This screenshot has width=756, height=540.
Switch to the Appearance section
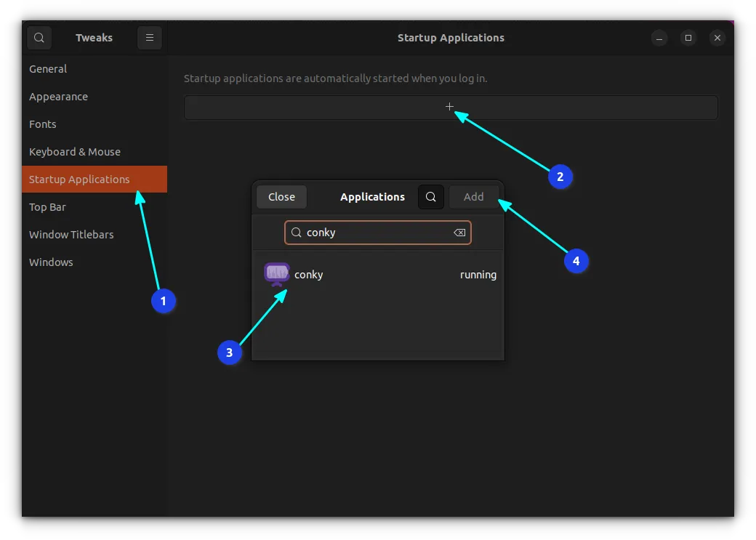click(x=58, y=96)
